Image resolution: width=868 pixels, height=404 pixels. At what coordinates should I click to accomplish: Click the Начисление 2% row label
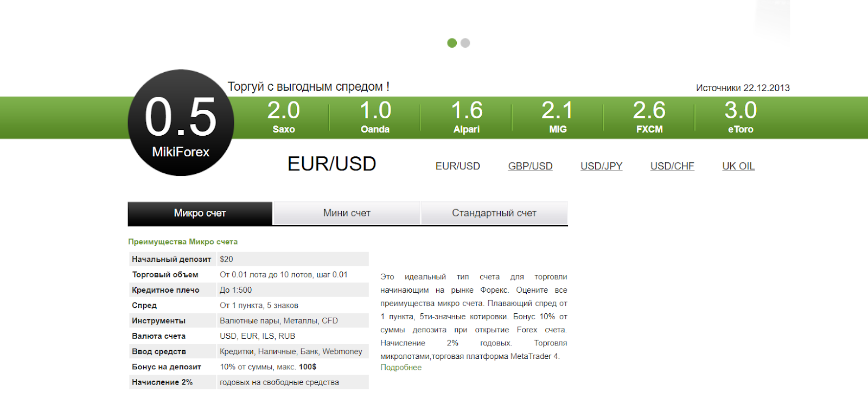[x=162, y=382]
